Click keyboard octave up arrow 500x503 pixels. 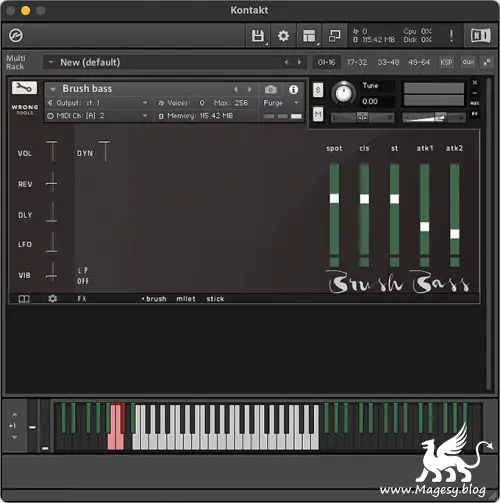coord(14,415)
